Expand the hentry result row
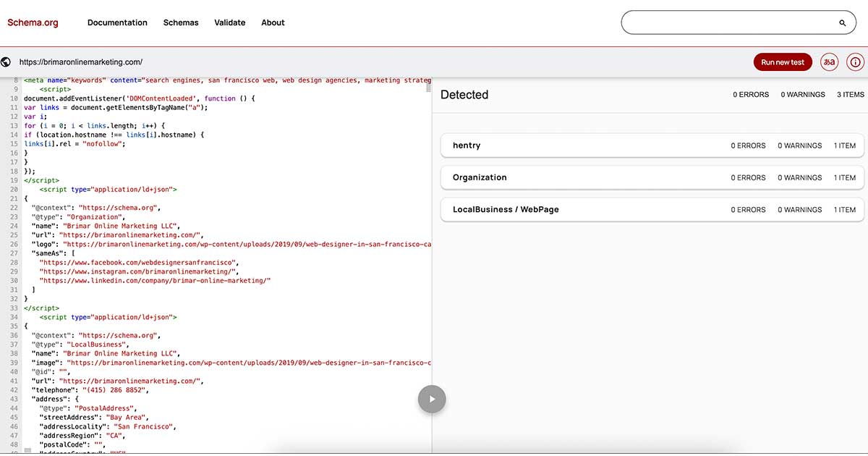The image size is (868, 456). (652, 145)
